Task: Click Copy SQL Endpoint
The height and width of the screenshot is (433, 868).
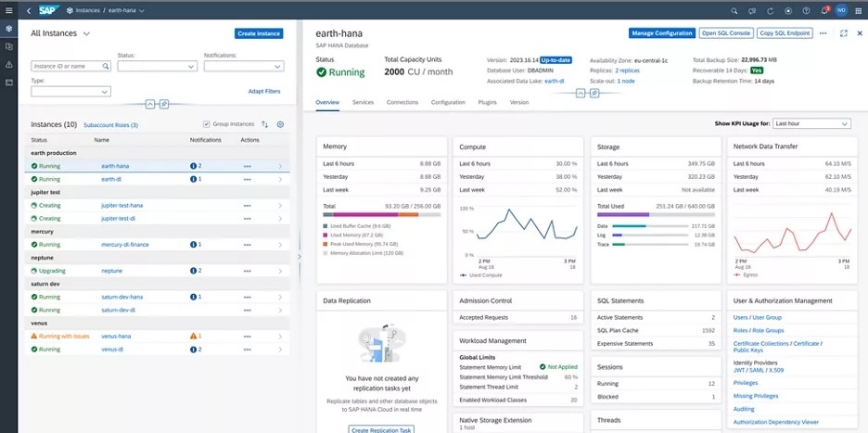Action: pos(785,33)
